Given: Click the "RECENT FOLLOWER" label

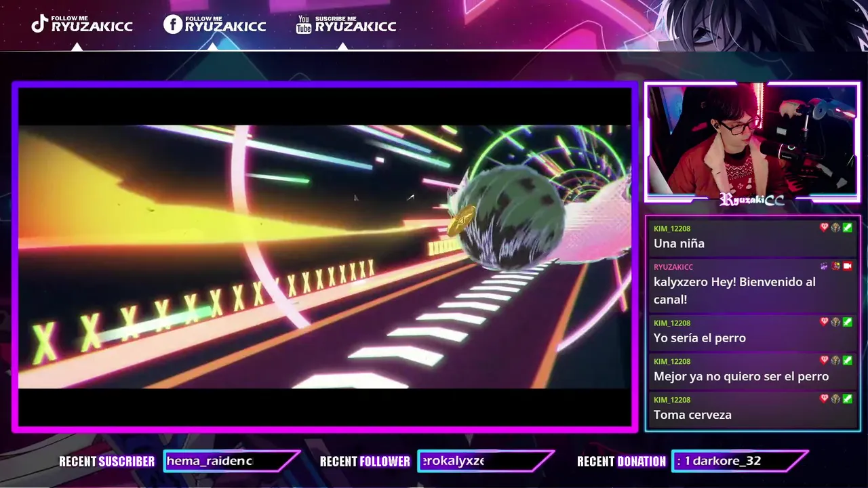Looking at the screenshot, I should click(365, 462).
